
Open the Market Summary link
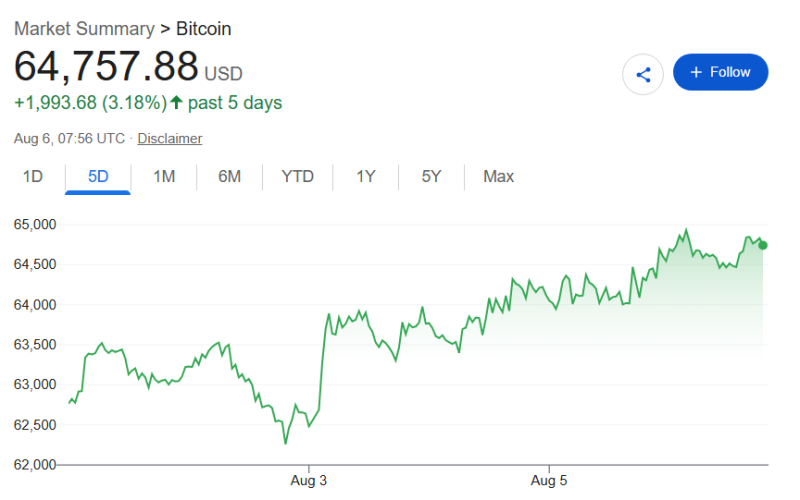pyautogui.click(x=84, y=29)
